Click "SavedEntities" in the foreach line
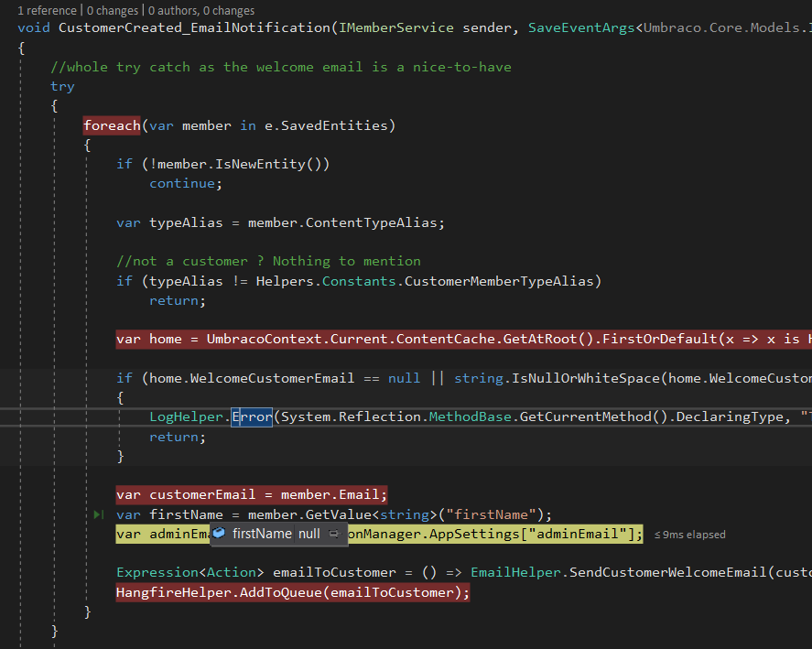The image size is (812, 649). pyautogui.click(x=334, y=125)
